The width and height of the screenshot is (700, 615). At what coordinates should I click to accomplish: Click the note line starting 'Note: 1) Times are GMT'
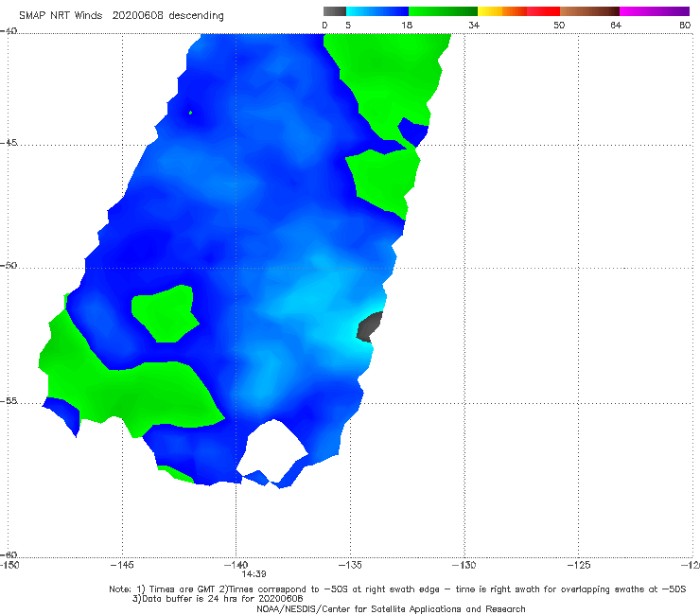point(397,589)
